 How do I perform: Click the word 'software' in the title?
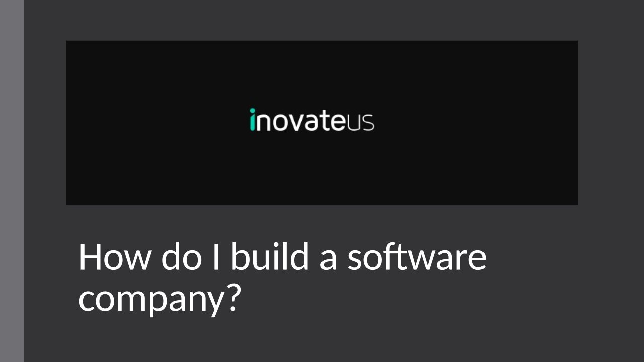(417, 257)
